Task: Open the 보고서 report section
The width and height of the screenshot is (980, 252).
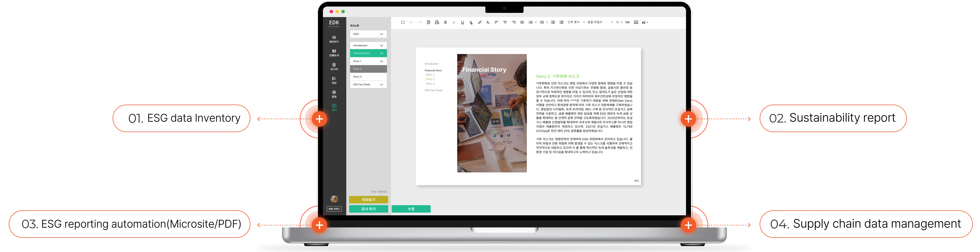Action: [x=334, y=66]
